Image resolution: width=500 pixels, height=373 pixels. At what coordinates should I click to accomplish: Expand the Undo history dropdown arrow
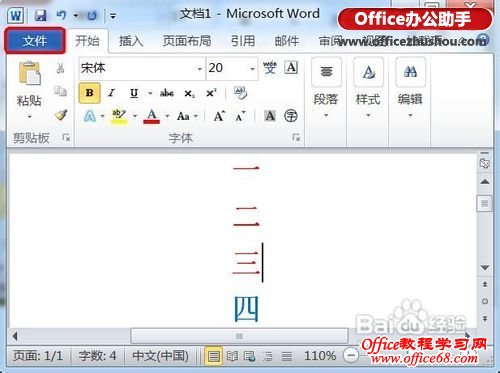pyautogui.click(x=76, y=15)
